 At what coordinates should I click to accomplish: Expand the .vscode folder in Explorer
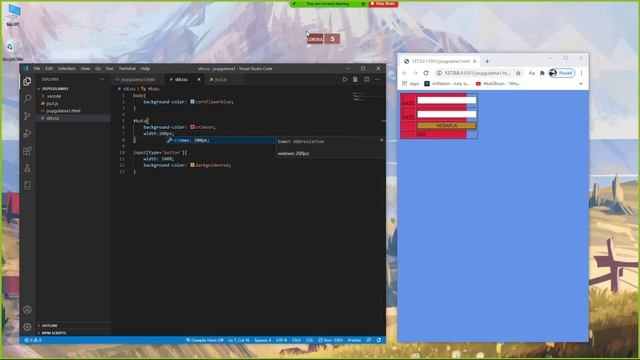52,96
